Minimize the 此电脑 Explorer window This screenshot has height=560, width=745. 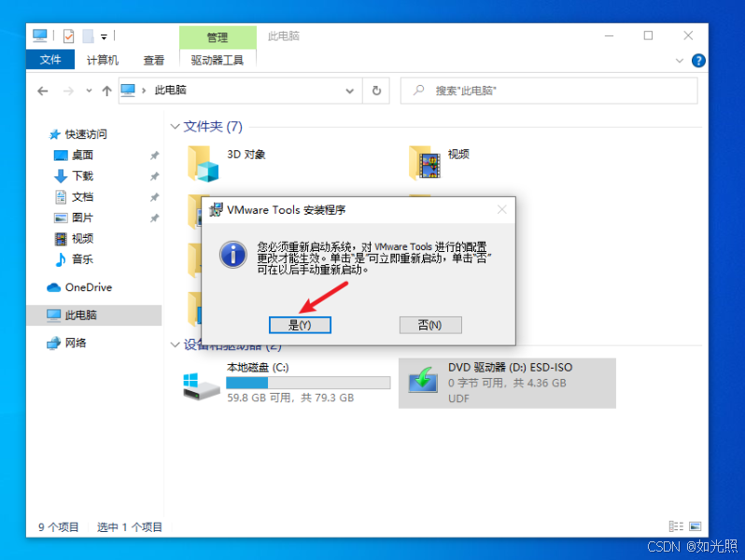[x=609, y=35]
